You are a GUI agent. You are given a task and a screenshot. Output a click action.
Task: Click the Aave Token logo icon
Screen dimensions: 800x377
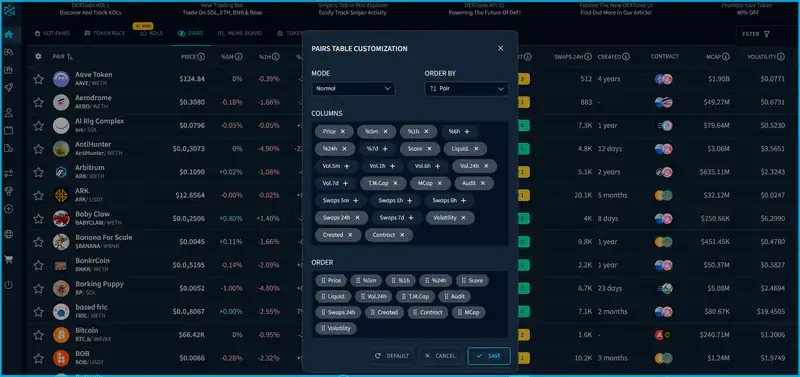(61, 79)
